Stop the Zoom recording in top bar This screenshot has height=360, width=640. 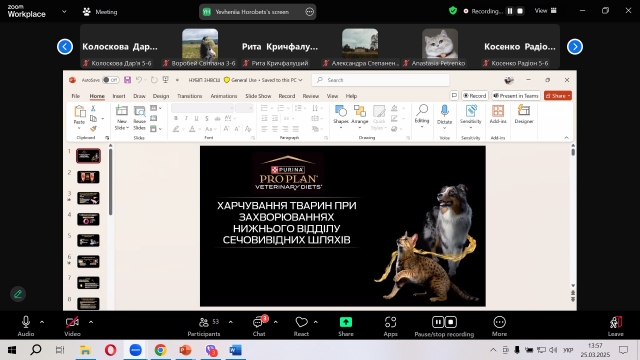[520, 11]
